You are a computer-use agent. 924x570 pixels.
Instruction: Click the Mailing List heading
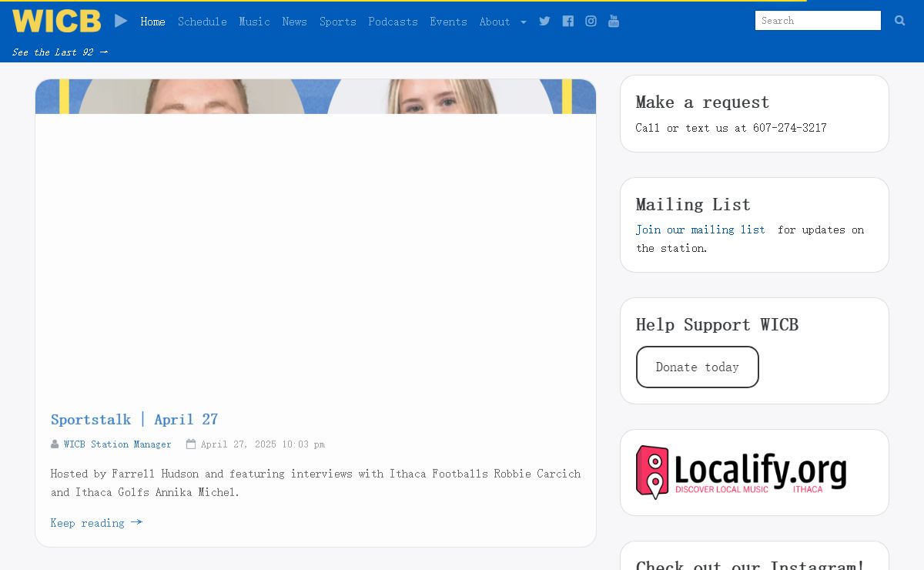point(693,204)
